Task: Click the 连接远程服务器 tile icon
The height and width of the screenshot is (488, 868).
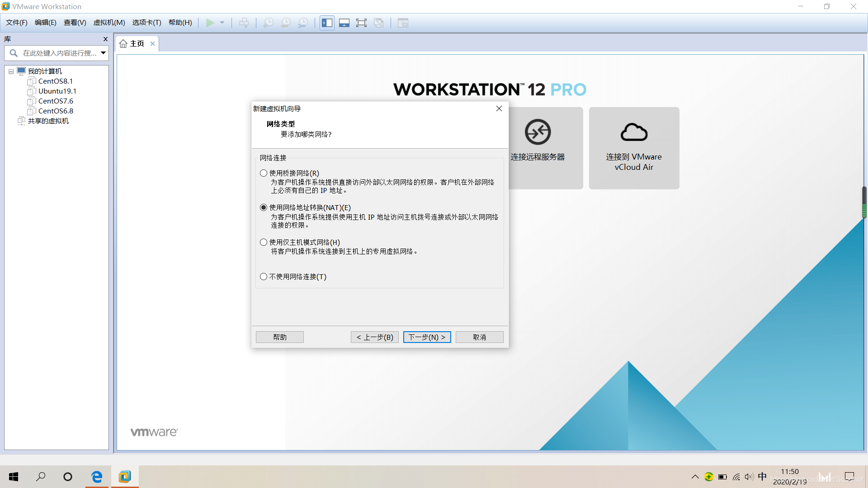Action: point(538,132)
